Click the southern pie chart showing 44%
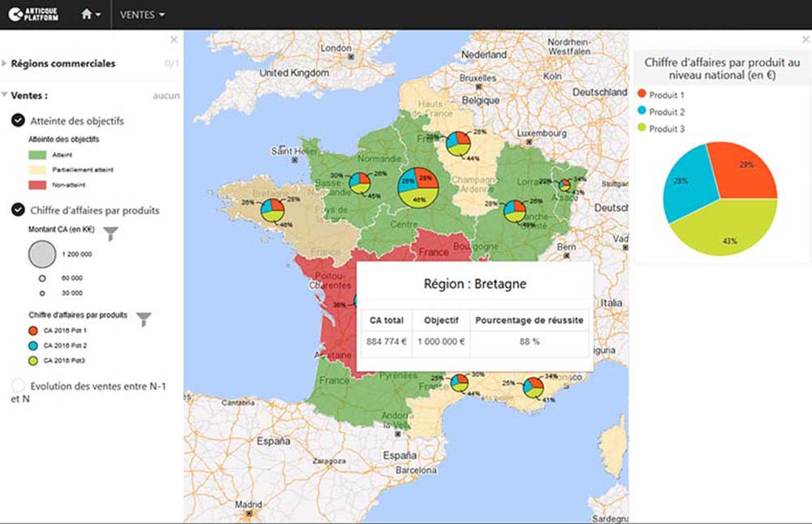This screenshot has height=524, width=812. click(x=460, y=383)
